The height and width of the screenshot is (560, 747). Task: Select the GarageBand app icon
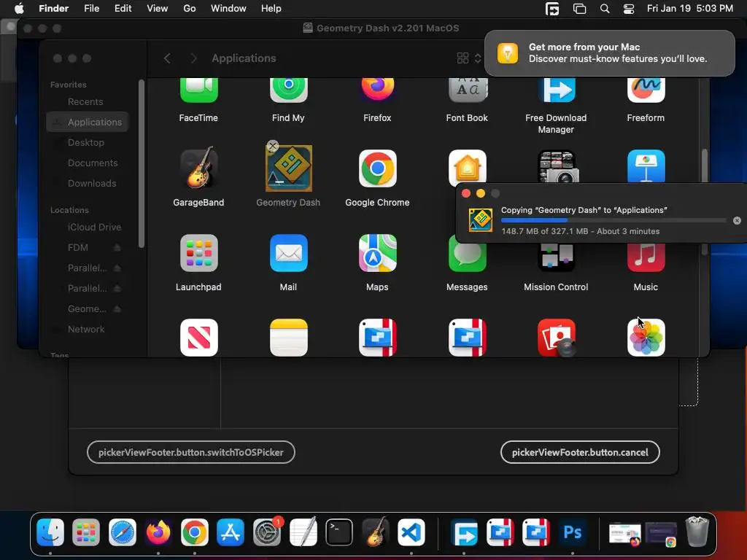198,168
